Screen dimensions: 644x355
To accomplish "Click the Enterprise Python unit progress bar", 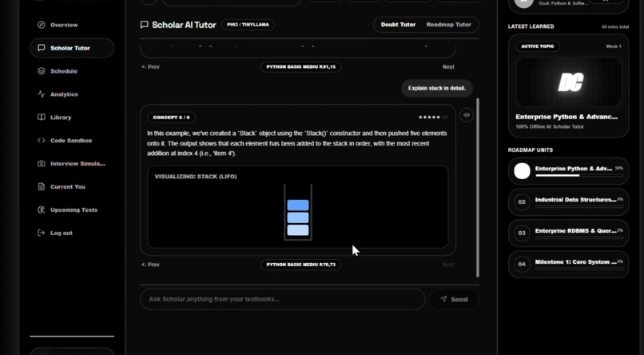I will click(x=579, y=175).
